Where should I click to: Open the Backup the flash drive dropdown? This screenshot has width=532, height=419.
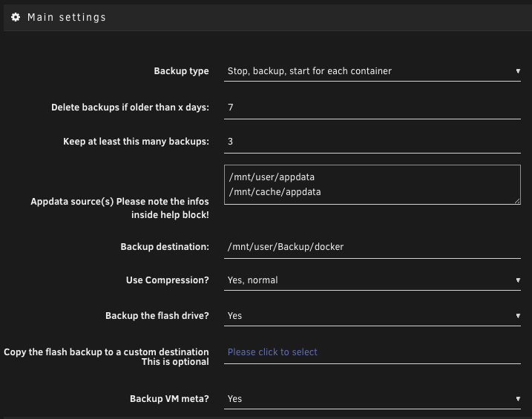coord(372,316)
